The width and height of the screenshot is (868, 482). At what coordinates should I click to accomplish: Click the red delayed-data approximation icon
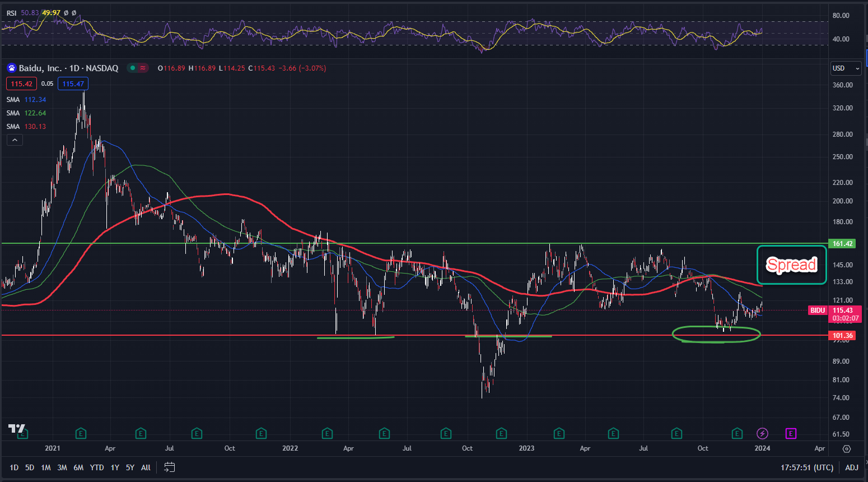point(143,68)
